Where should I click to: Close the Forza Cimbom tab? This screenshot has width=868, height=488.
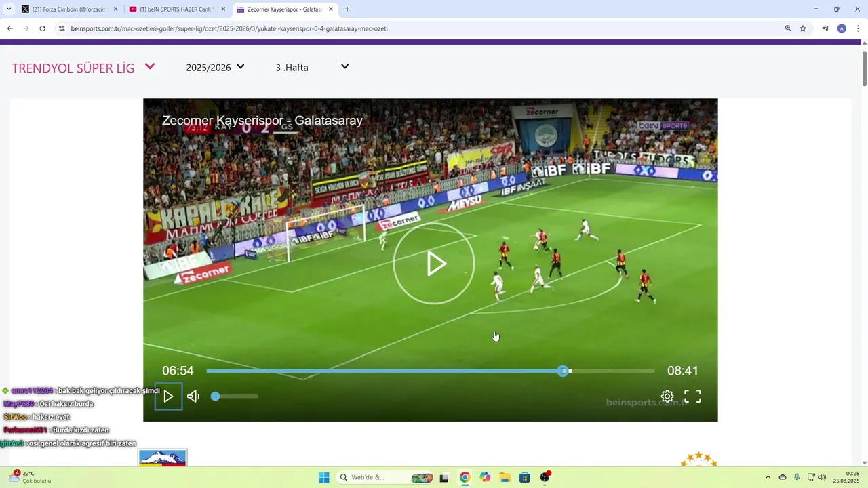pos(116,9)
